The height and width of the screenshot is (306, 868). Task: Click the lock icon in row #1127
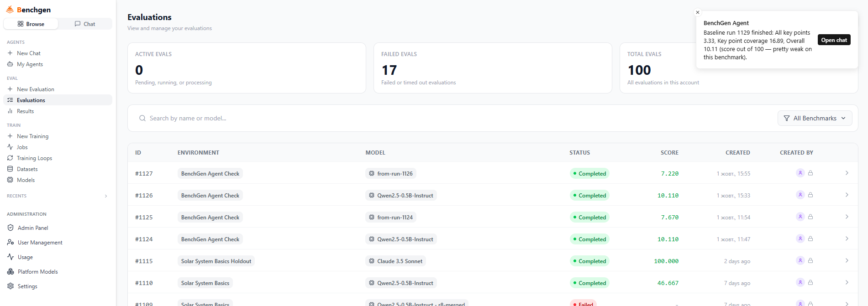(810, 173)
